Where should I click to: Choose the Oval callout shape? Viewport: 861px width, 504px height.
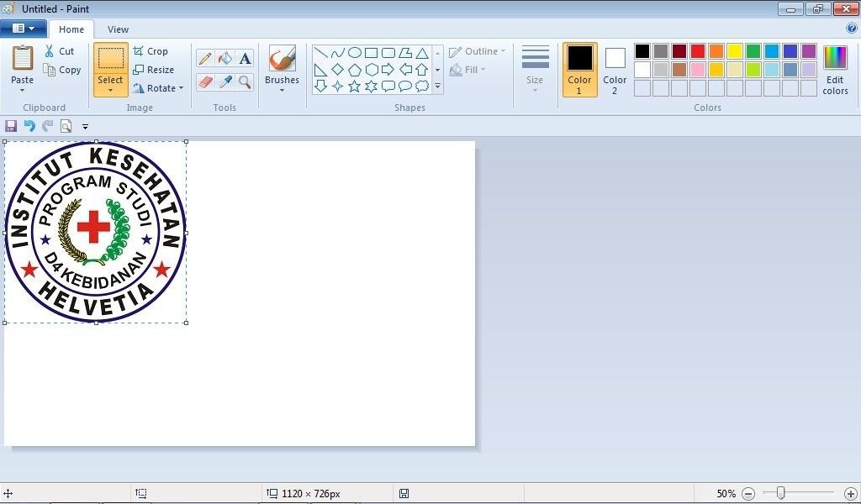405,87
